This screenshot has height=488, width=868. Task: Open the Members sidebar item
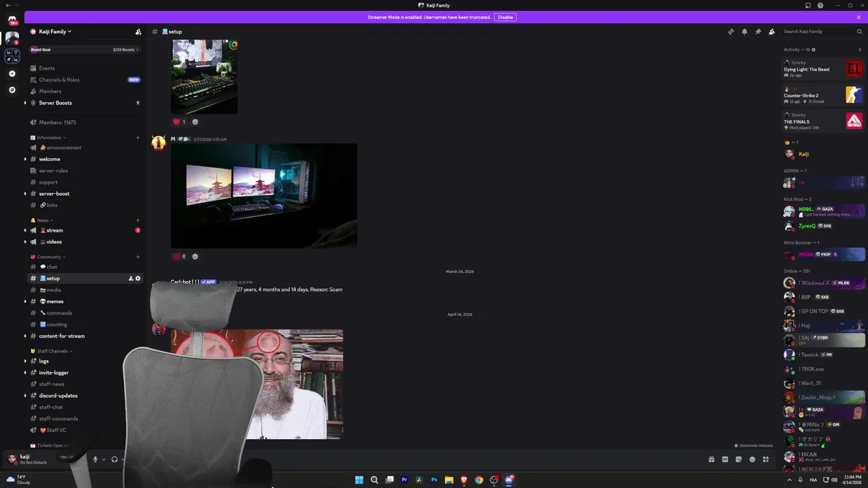[85, 91]
